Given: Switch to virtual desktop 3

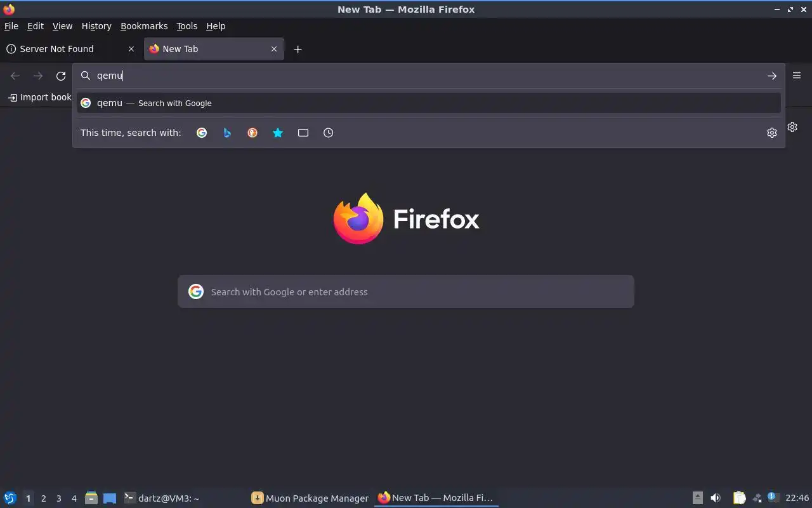Looking at the screenshot, I should pyautogui.click(x=58, y=498).
